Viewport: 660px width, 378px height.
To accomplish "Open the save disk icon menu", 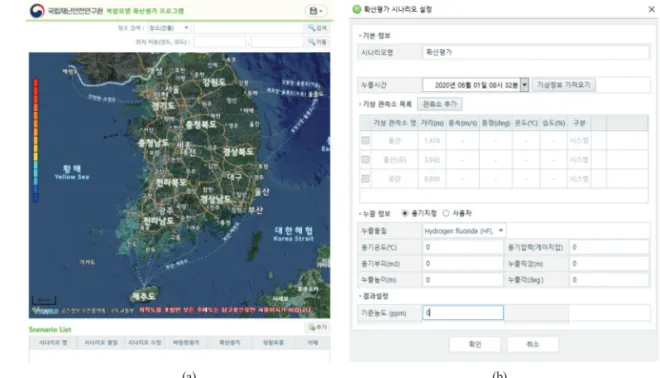I will pos(316,11).
